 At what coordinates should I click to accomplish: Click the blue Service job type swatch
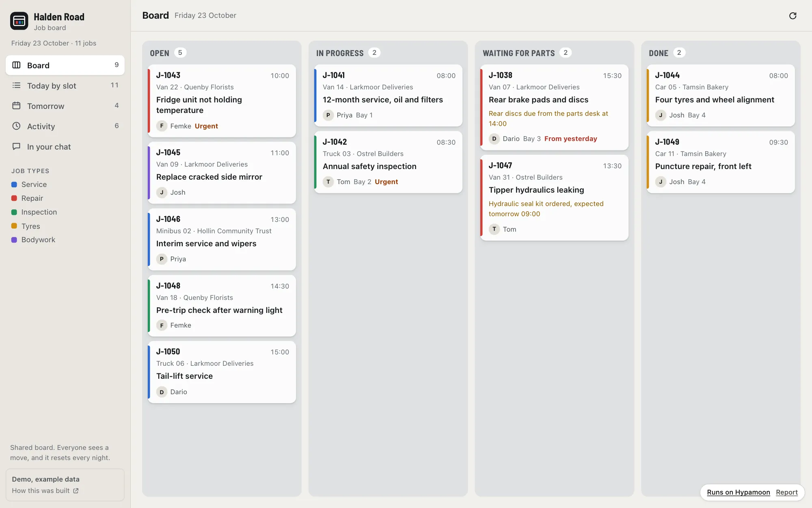(14, 185)
